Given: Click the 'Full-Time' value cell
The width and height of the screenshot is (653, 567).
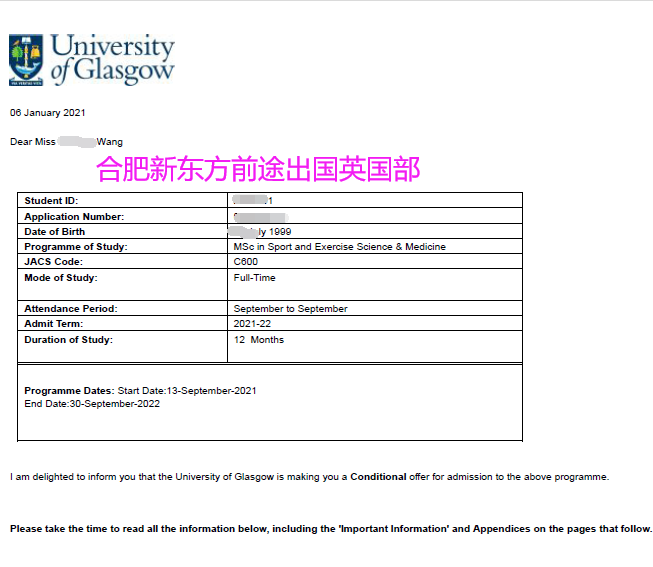Looking at the screenshot, I should (375, 285).
